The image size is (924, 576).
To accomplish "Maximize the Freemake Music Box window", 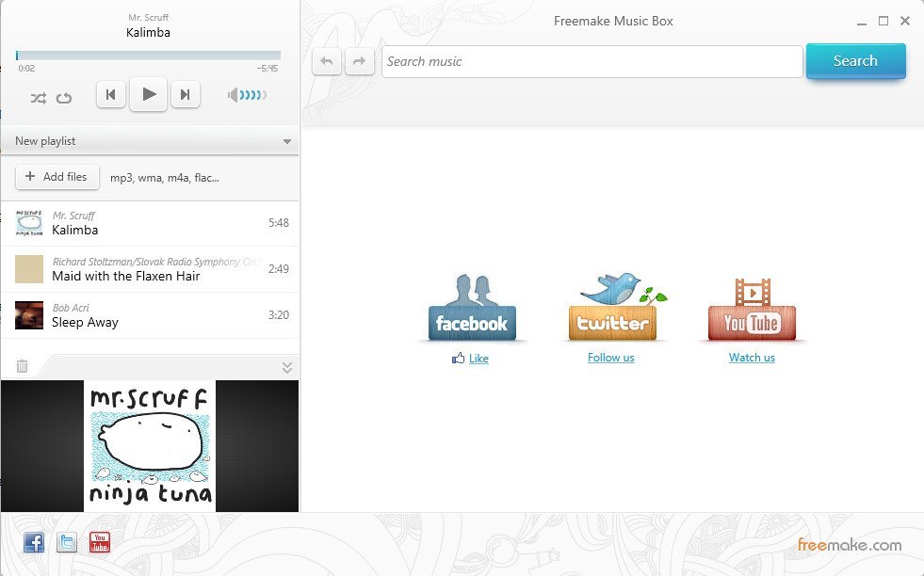I will tap(883, 21).
